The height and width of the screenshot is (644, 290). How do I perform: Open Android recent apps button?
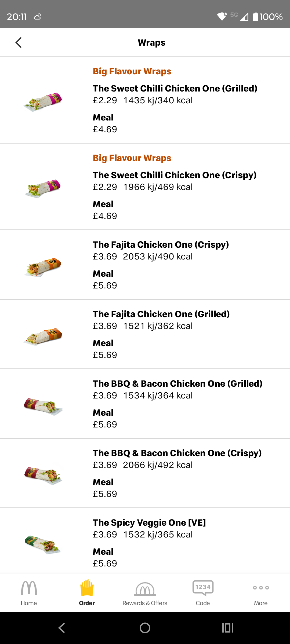point(227,628)
